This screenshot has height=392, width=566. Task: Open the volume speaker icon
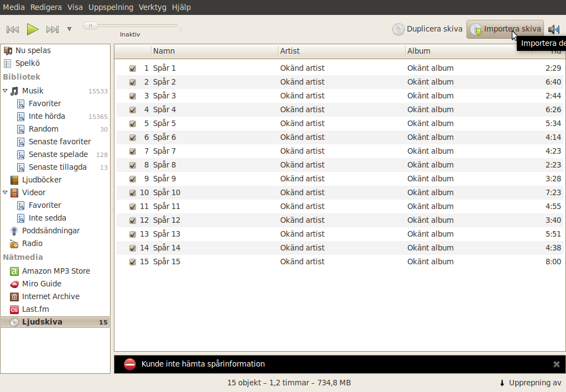[x=554, y=29]
